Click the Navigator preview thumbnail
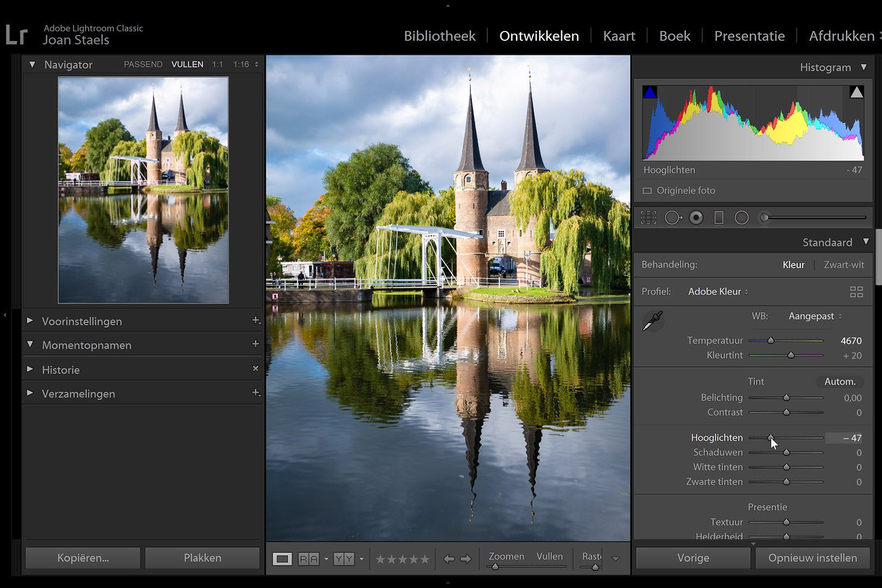 (x=143, y=190)
